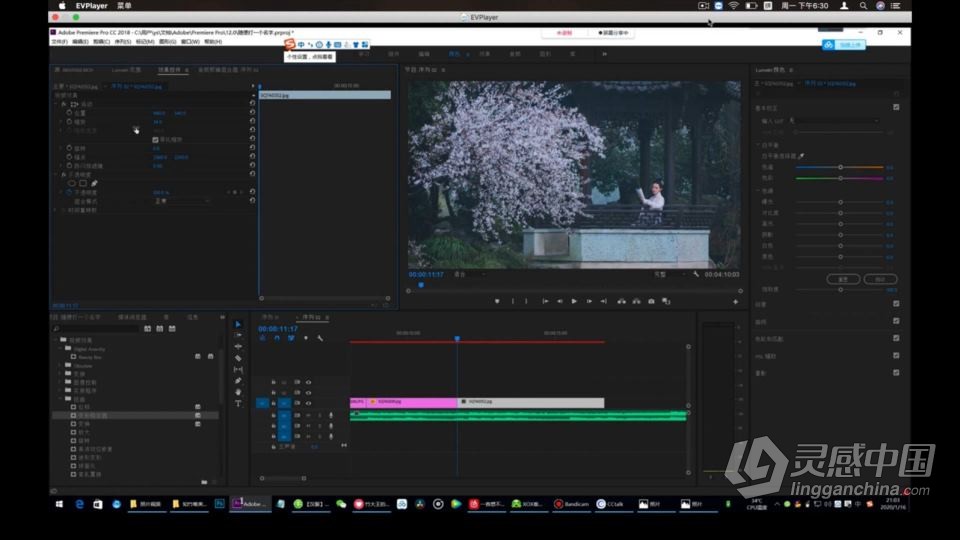Open the 序列(S) menu

[122, 42]
